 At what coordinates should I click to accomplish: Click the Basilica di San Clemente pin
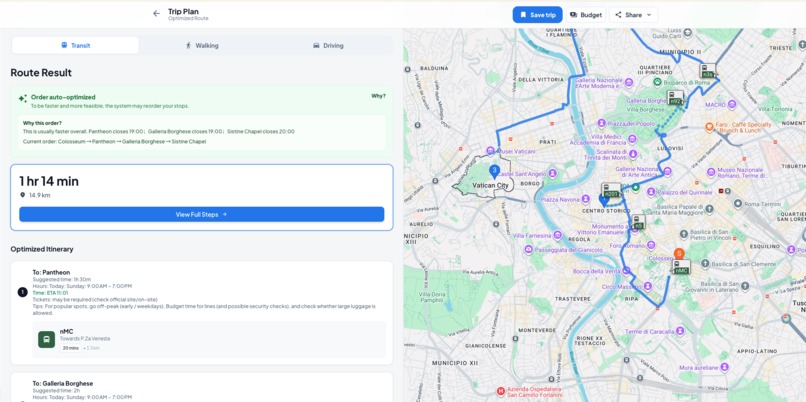(705, 264)
